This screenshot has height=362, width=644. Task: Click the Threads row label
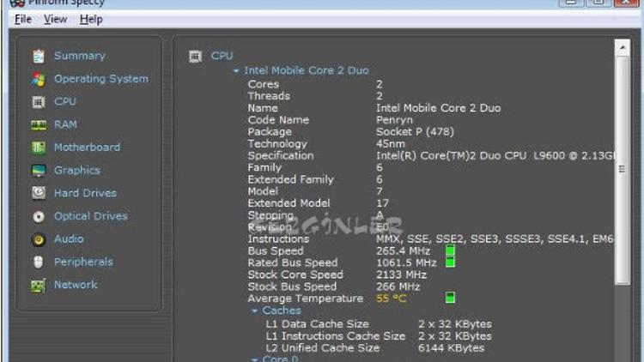pos(269,96)
